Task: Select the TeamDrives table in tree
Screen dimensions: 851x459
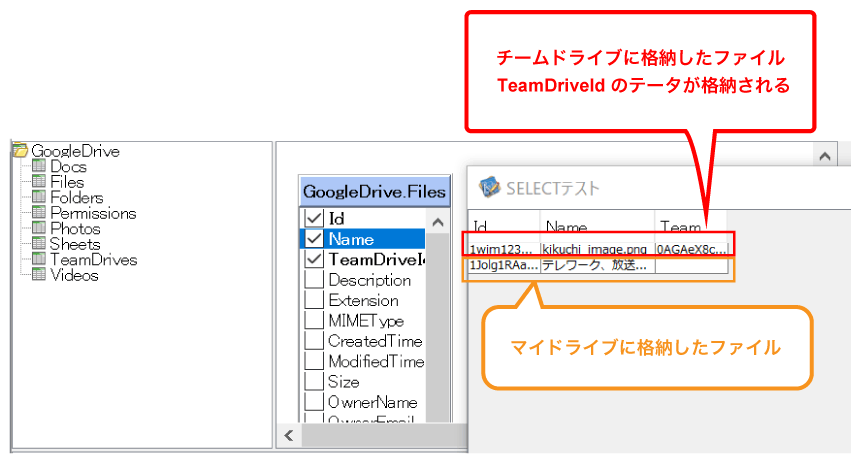Action: (93, 260)
